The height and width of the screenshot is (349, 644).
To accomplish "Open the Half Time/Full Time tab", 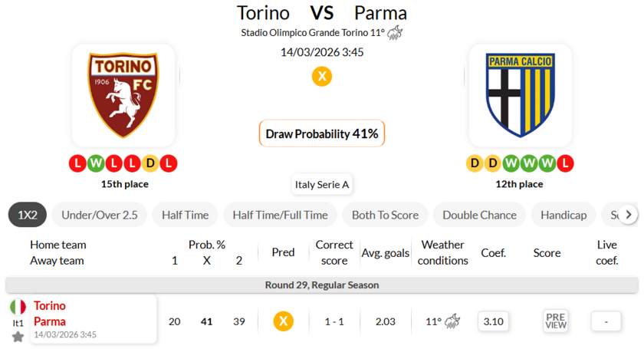I will point(280,215).
